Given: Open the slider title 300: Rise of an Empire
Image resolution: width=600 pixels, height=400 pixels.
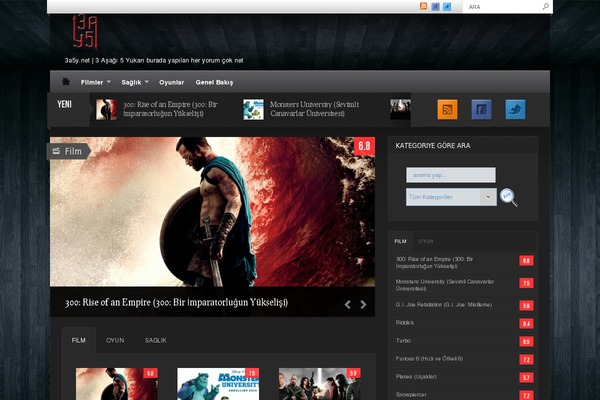Looking at the screenshot, I should point(176,302).
